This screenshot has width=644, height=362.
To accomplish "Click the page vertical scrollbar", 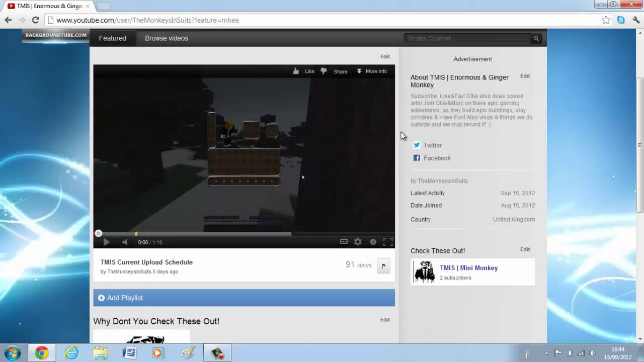I will (x=640, y=146).
